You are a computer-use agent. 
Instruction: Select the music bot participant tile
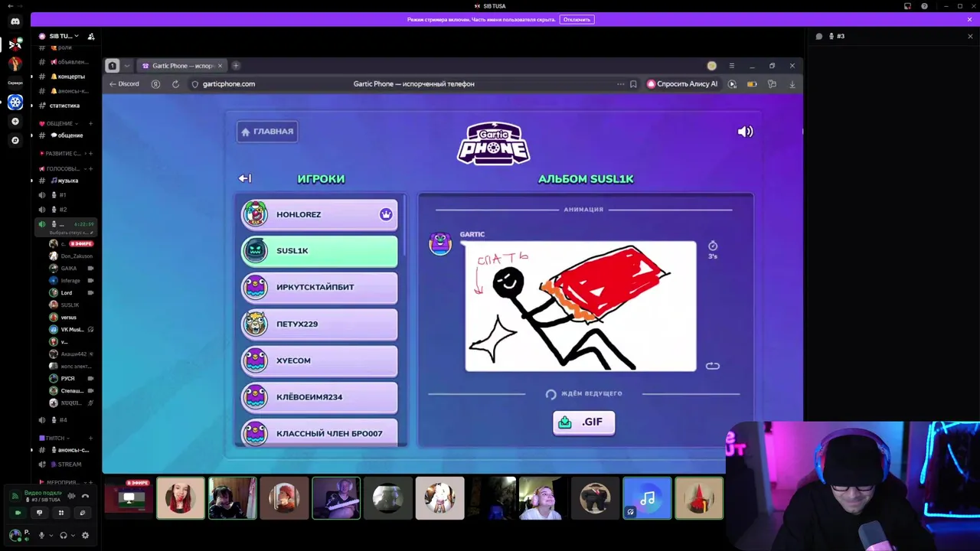647,498
